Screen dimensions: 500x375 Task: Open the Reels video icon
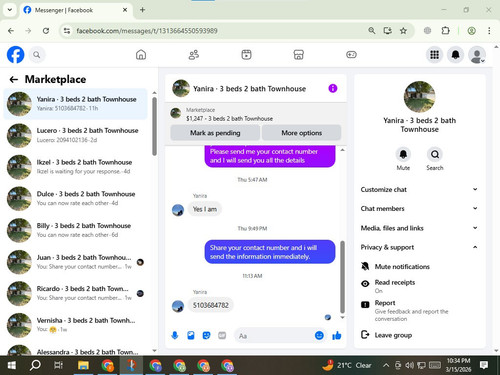click(x=246, y=55)
